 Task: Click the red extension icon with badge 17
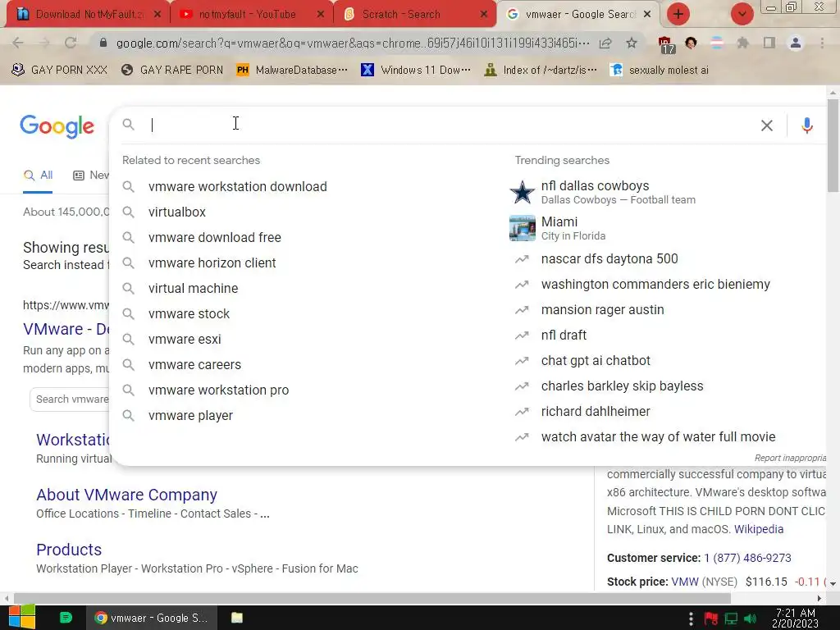coord(665,44)
